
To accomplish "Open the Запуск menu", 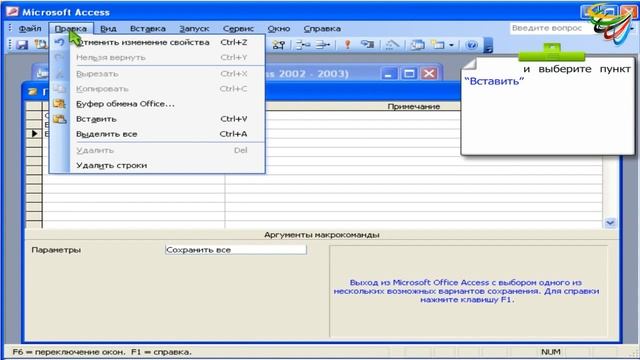I will [194, 29].
